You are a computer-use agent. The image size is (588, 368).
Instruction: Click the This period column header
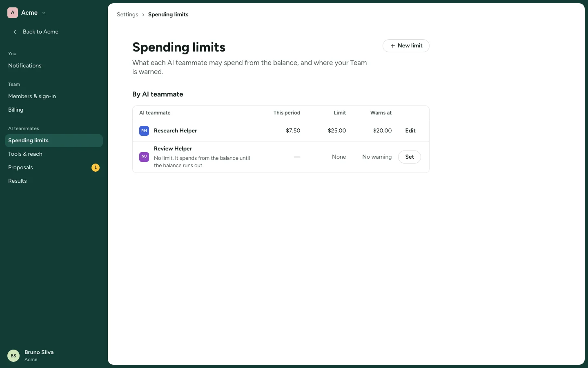coord(287,113)
